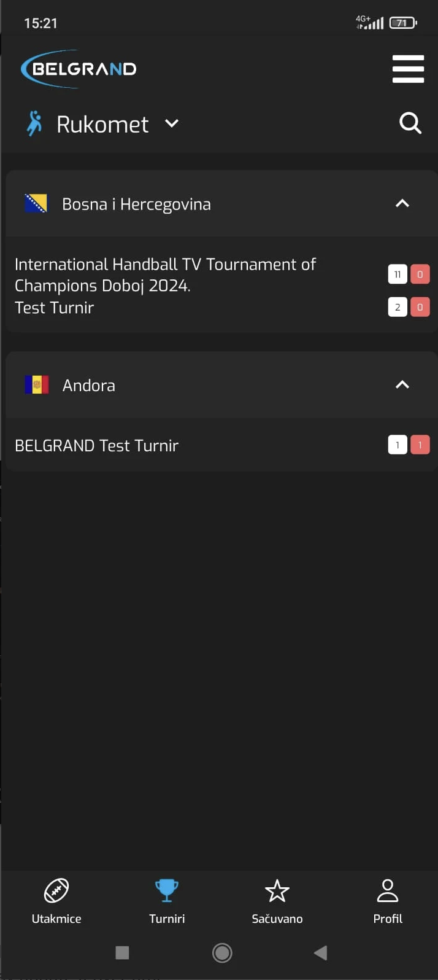Collapse the Bosna i Hercegovina section

402,204
